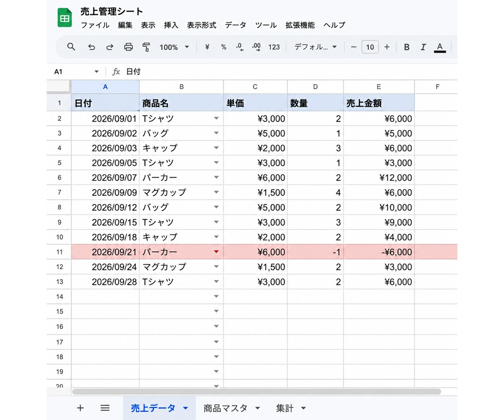The image size is (504, 420).
Task: Toggle bold formatting
Action: pyautogui.click(x=407, y=47)
